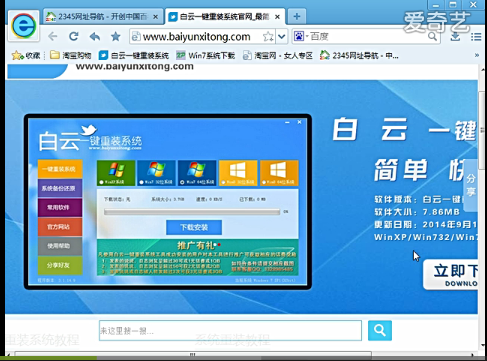
Task: Select the Win7 32-bit radio option
Action: tap(142, 182)
